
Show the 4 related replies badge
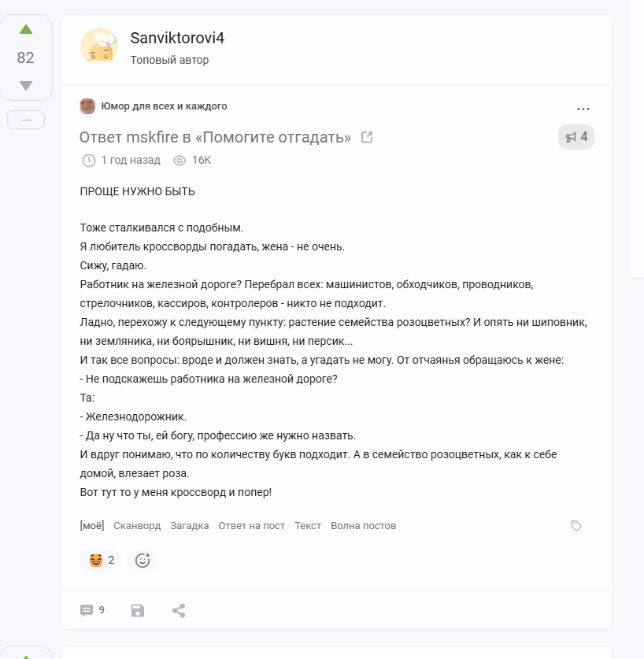coord(576,137)
